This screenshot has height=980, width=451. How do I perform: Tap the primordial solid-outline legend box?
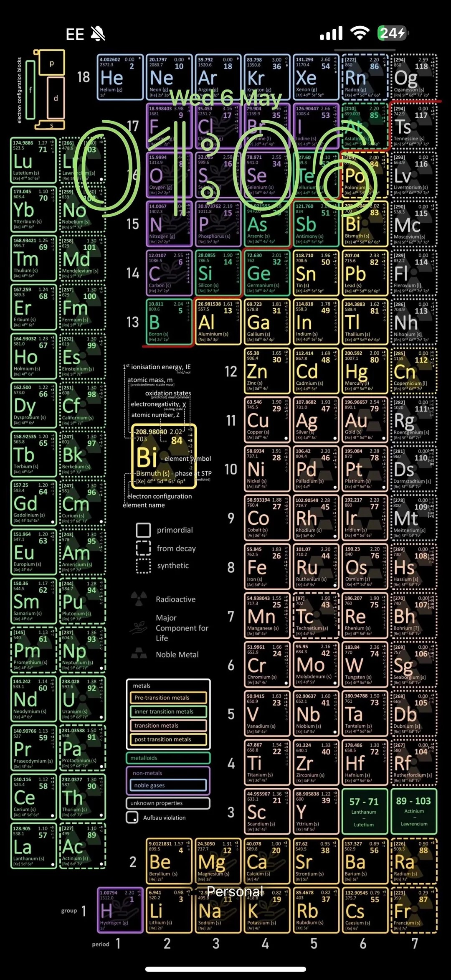(143, 530)
